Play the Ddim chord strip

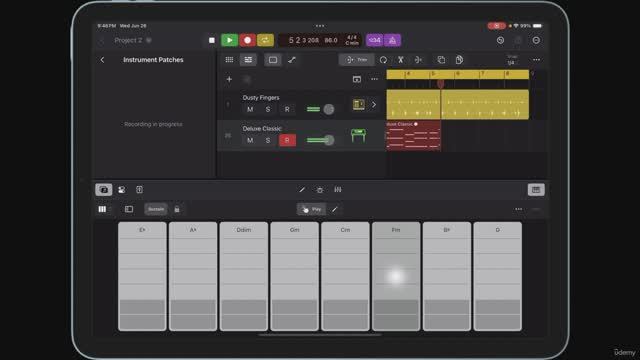[244, 276]
